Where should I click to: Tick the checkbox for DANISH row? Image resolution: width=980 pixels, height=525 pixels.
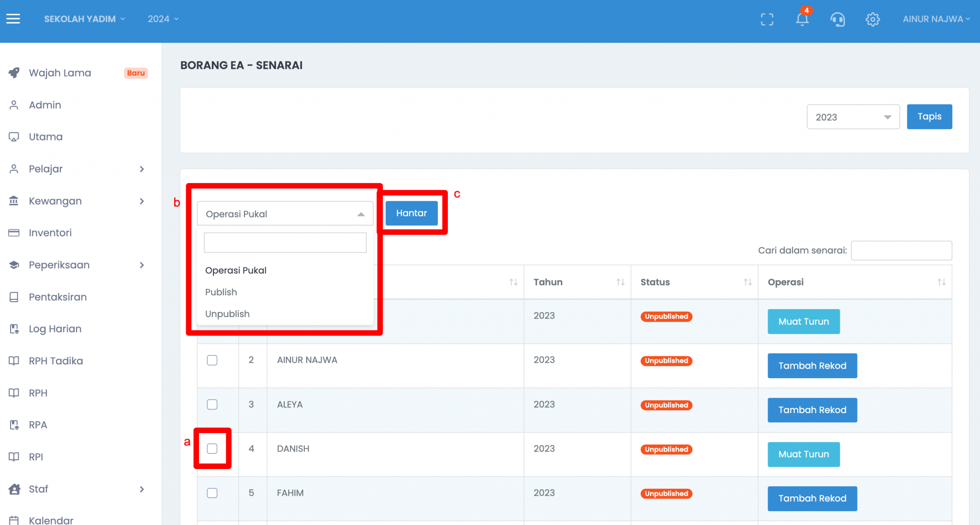tap(212, 448)
